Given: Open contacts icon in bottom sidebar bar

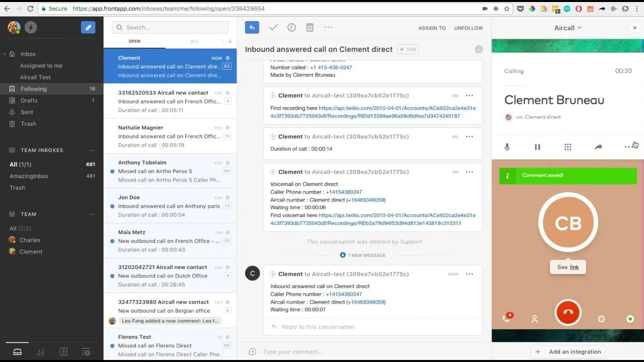Looking at the screenshot, I should [63, 352].
